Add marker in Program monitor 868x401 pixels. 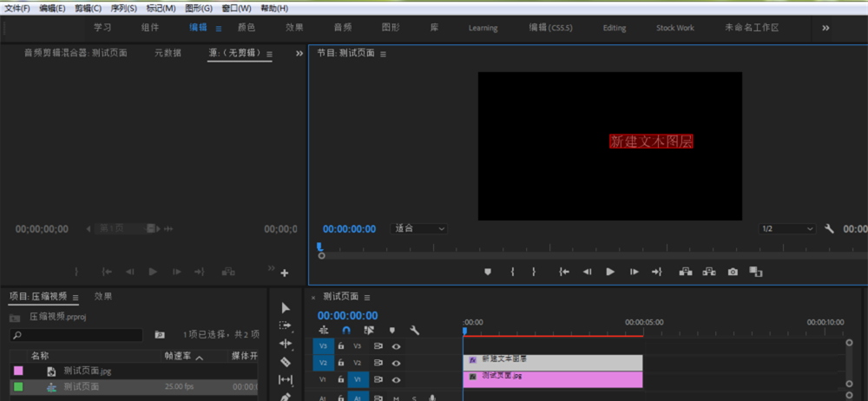tap(488, 272)
